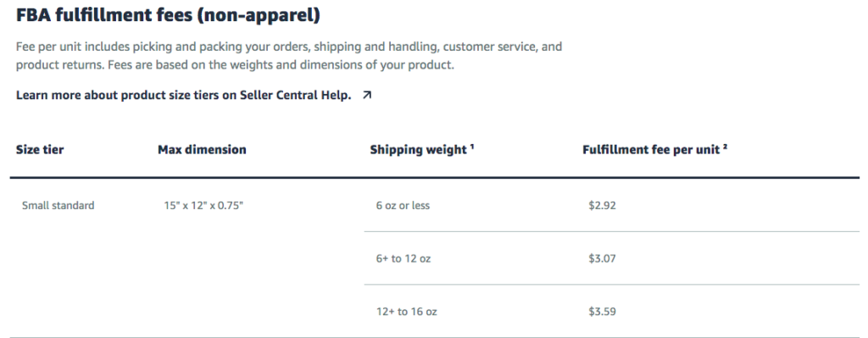Select the Small standard size tier cell
868x338 pixels.
[x=58, y=205]
